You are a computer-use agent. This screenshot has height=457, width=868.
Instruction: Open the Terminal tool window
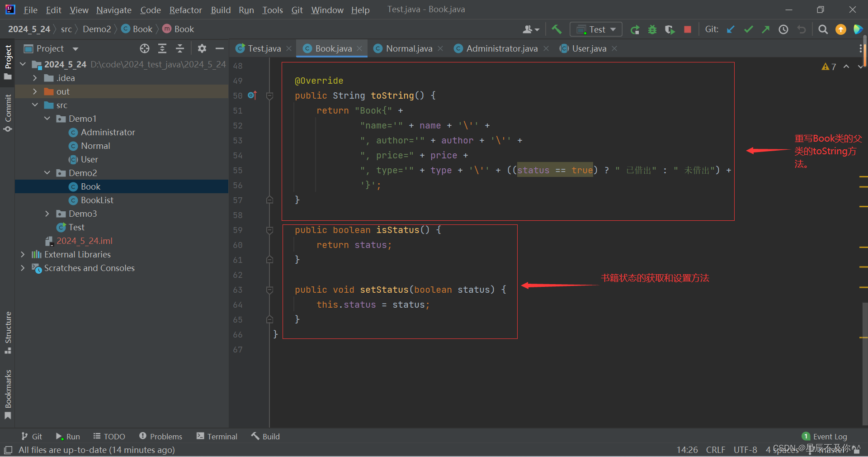click(217, 436)
